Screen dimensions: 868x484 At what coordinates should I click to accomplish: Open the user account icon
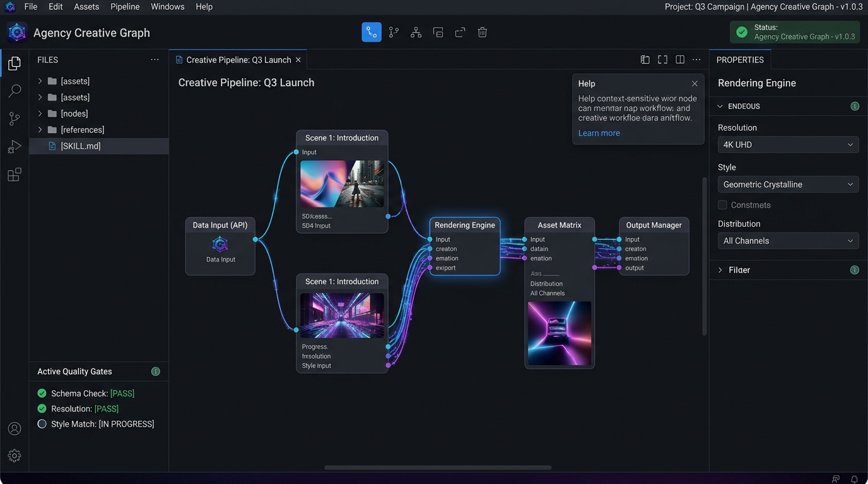point(15,429)
